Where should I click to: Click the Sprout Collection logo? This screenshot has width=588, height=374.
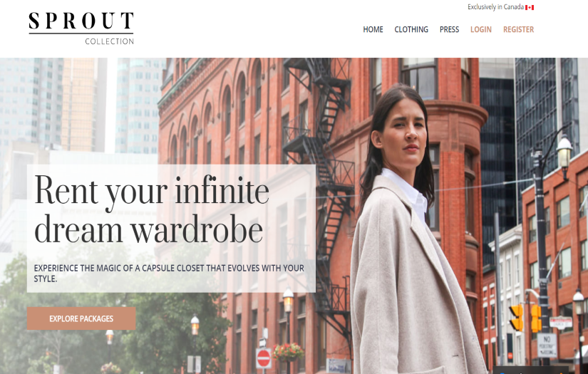tap(81, 28)
